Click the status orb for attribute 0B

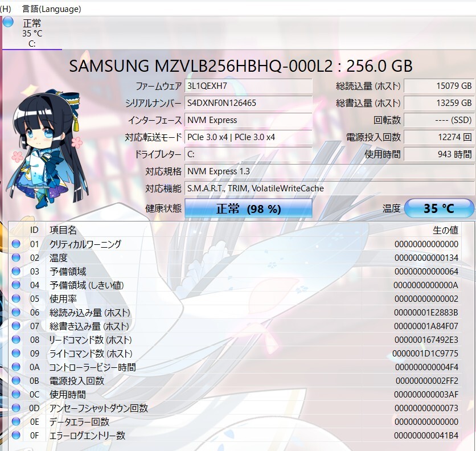point(16,380)
